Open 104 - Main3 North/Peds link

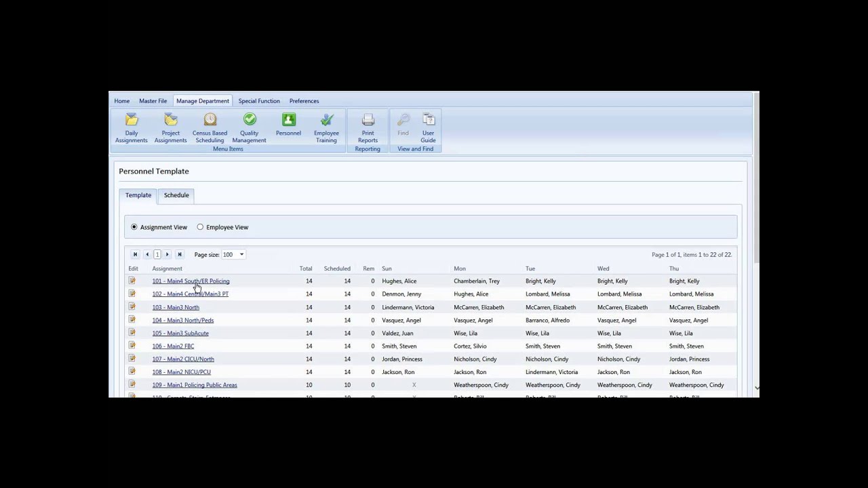coord(183,321)
